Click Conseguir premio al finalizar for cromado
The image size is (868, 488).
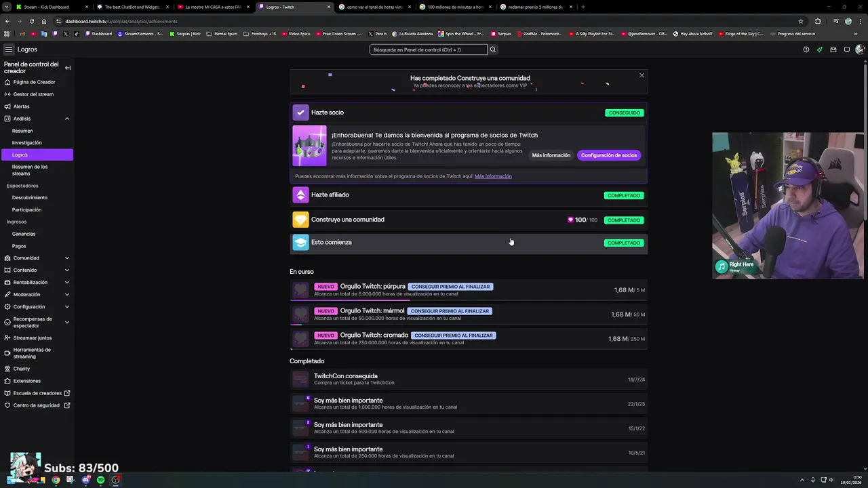click(454, 335)
